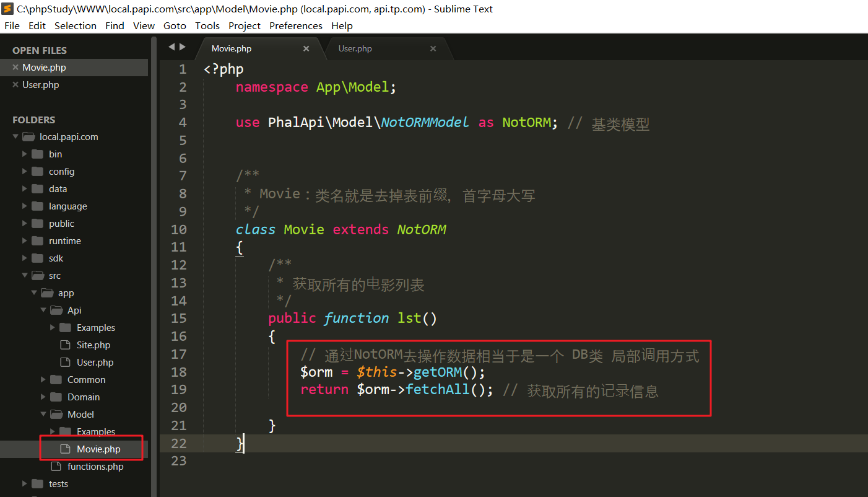Image resolution: width=868 pixels, height=497 pixels.
Task: Go to previous tab with left arrow
Action: 171,46
